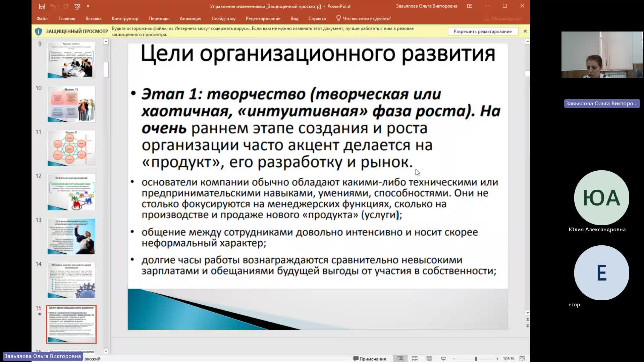
Task: Switch to Slide Sorter view icon
Action: click(415, 359)
